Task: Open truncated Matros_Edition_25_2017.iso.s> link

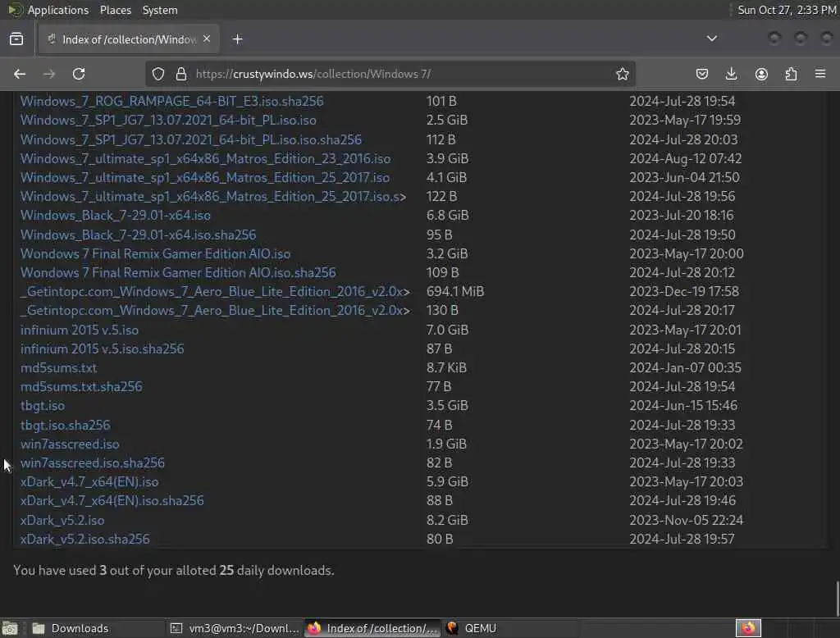Action: point(213,197)
